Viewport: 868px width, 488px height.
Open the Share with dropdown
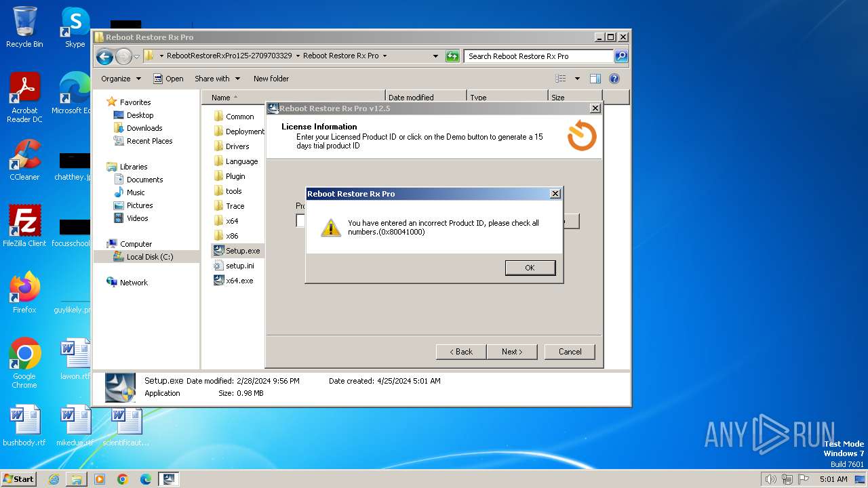tap(217, 79)
